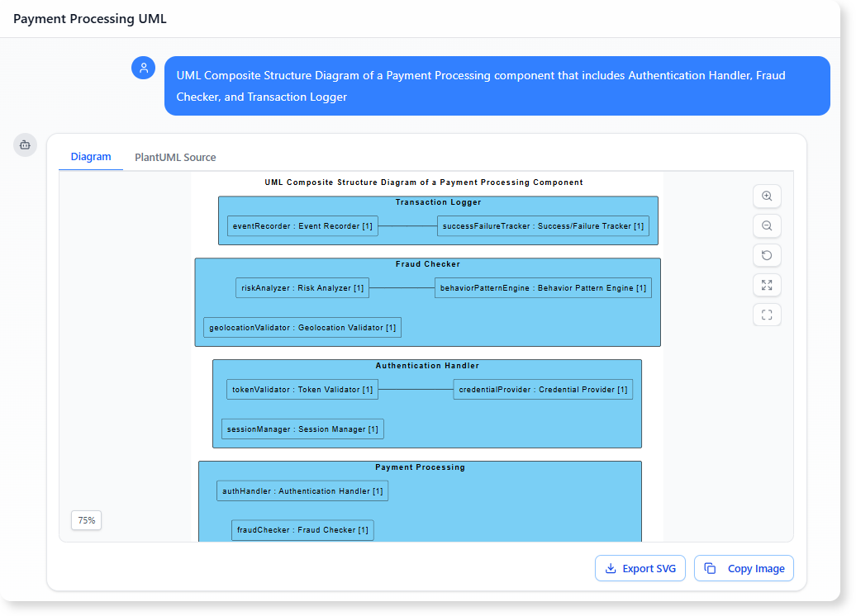
Task: Click the user prompt message bubble
Action: tap(497, 86)
